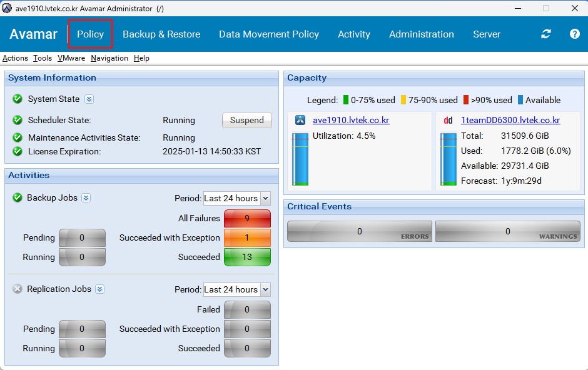
Task: Click the Replication Running 0 counter
Action: pos(82,349)
